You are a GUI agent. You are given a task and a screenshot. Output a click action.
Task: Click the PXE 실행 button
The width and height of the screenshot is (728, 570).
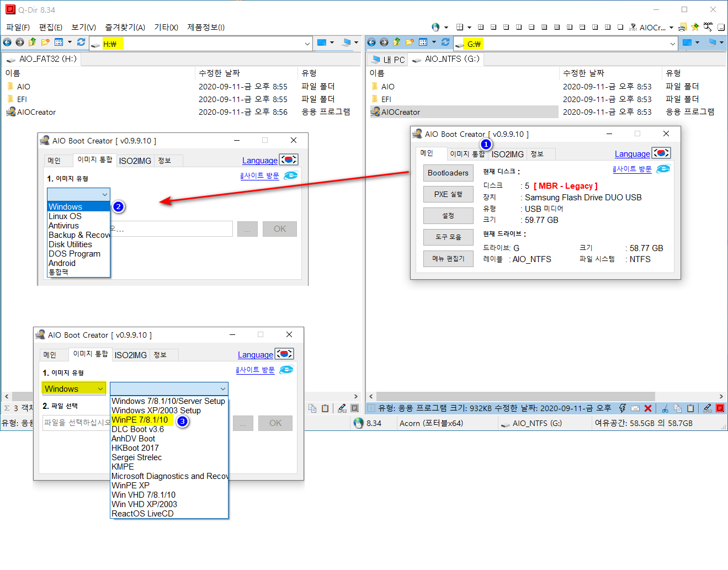(448, 194)
